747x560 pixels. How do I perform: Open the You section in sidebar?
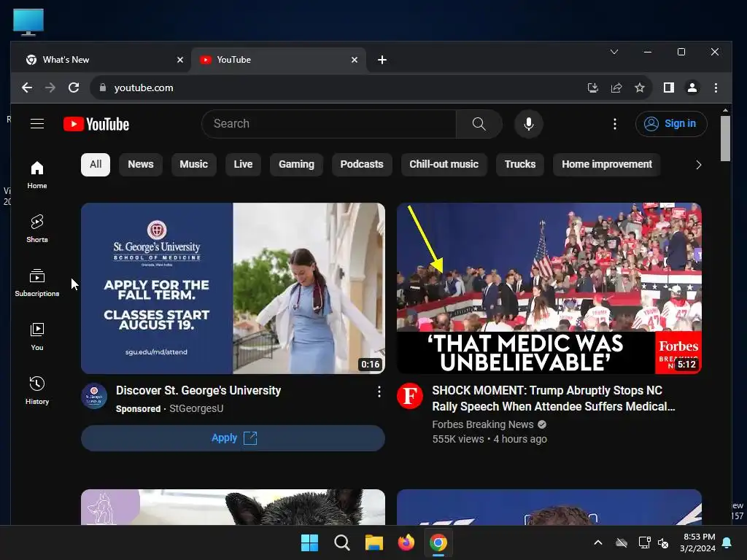[x=37, y=337]
